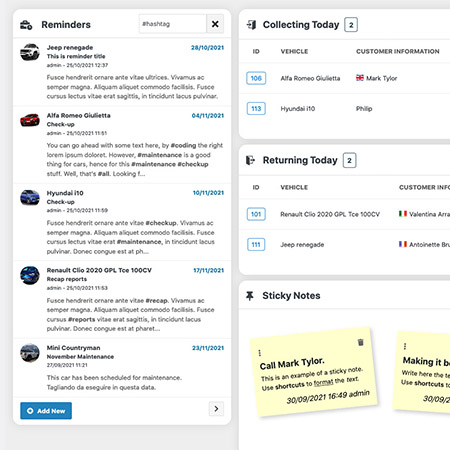Screen dimensions: 450x450
Task: Open options menu on Call Mark Tylor note
Action: [x=260, y=353]
